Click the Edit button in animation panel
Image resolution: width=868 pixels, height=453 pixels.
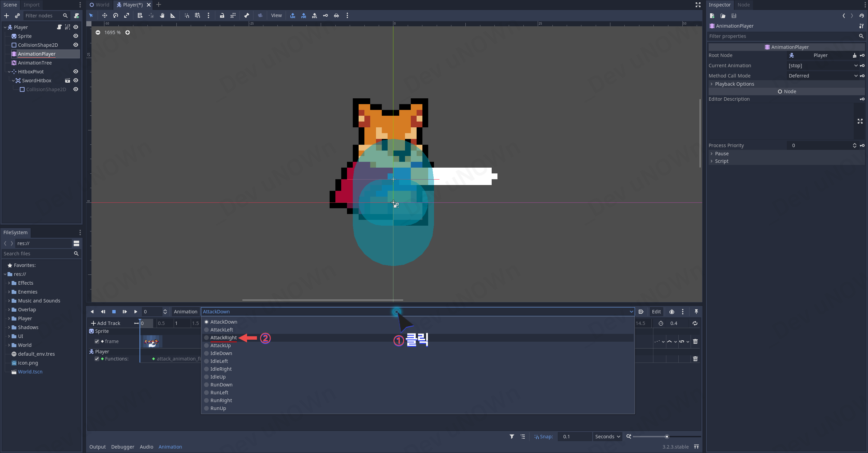click(x=656, y=312)
